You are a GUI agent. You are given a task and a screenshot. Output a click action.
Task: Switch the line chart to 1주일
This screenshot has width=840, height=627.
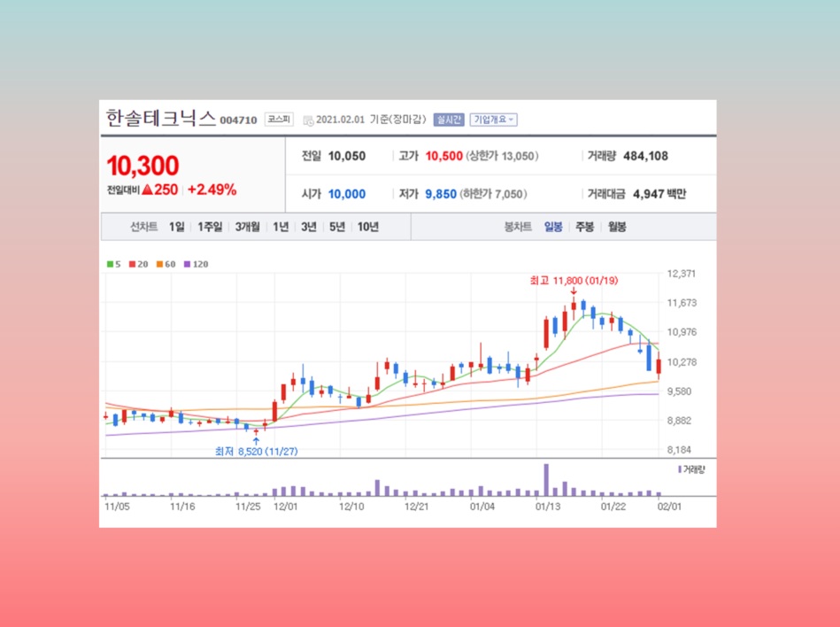pos(210,228)
